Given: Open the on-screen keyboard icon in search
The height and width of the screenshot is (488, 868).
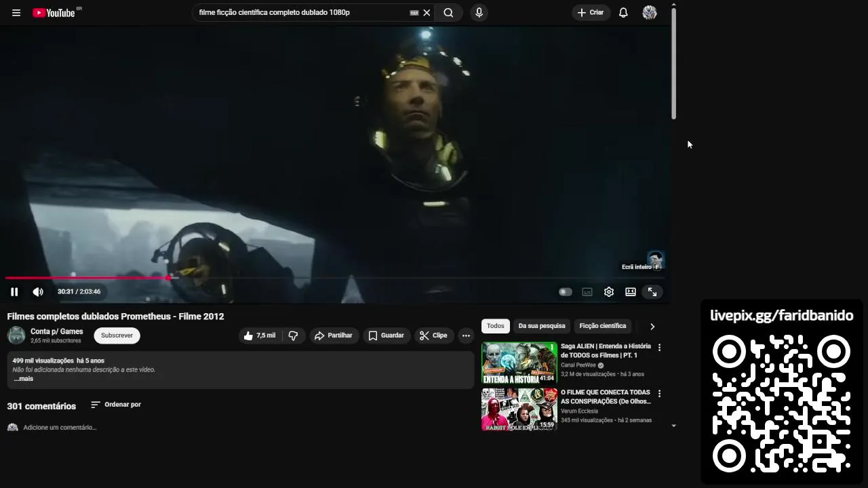Looking at the screenshot, I should 414,13.
